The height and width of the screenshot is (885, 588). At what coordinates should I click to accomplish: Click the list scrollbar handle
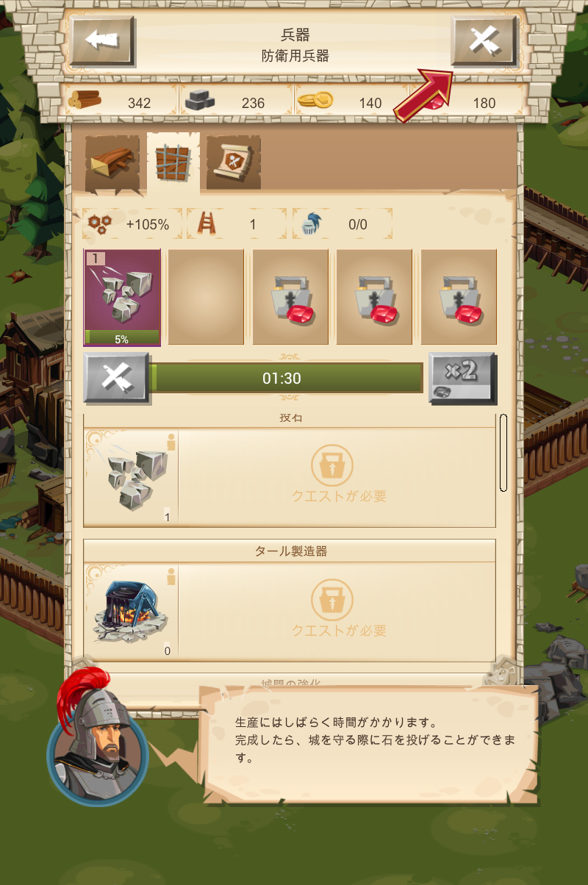tap(503, 452)
